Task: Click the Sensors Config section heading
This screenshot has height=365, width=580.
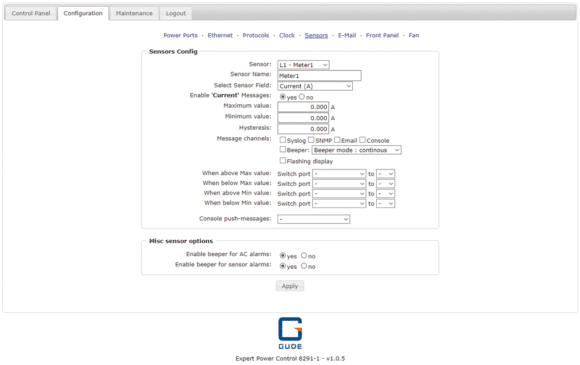Action: pyautogui.click(x=173, y=52)
